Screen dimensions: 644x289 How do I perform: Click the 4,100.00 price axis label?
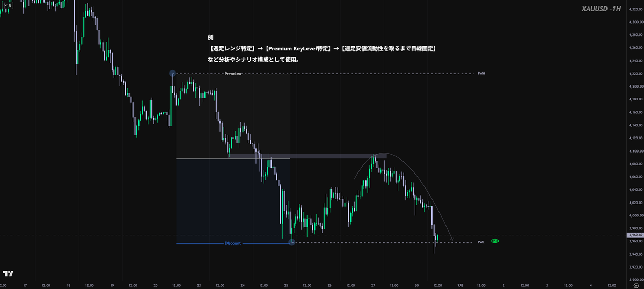pos(636,151)
